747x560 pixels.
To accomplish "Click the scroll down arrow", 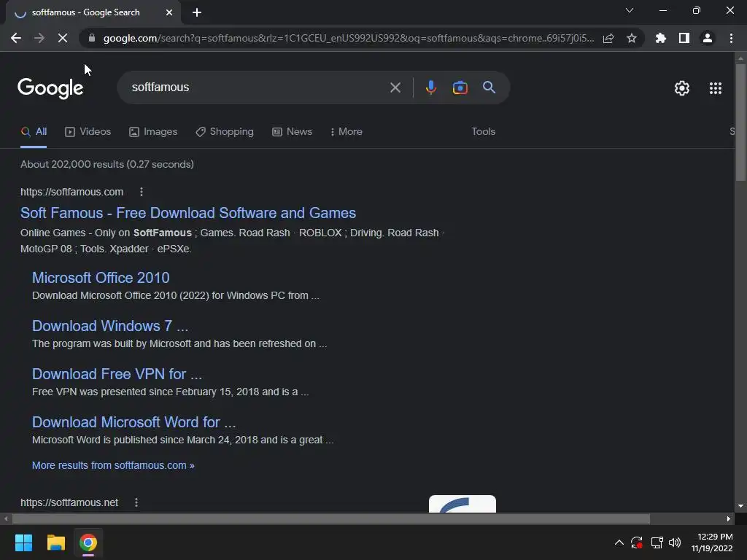I will pos(740,506).
